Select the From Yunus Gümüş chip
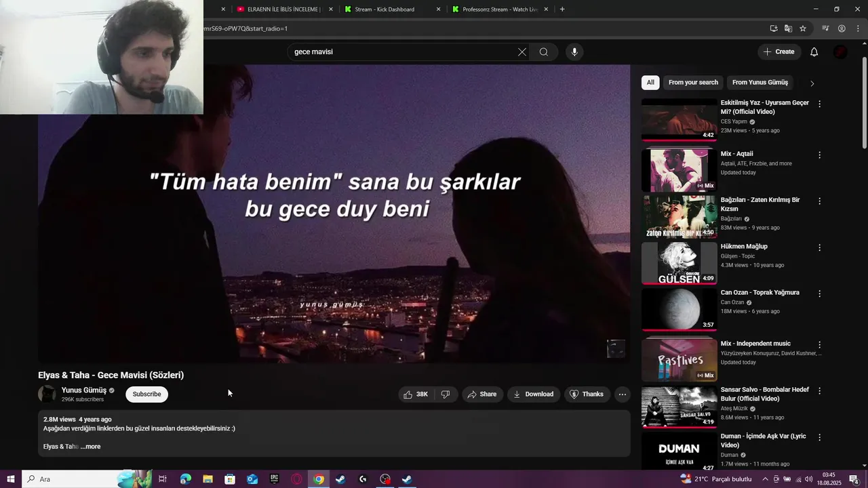 tap(760, 83)
